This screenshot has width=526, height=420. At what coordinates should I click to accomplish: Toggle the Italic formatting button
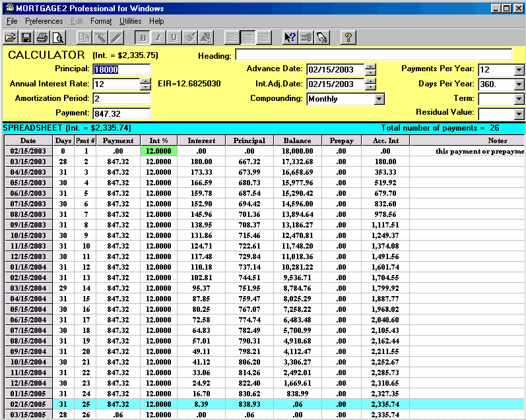pos(158,38)
